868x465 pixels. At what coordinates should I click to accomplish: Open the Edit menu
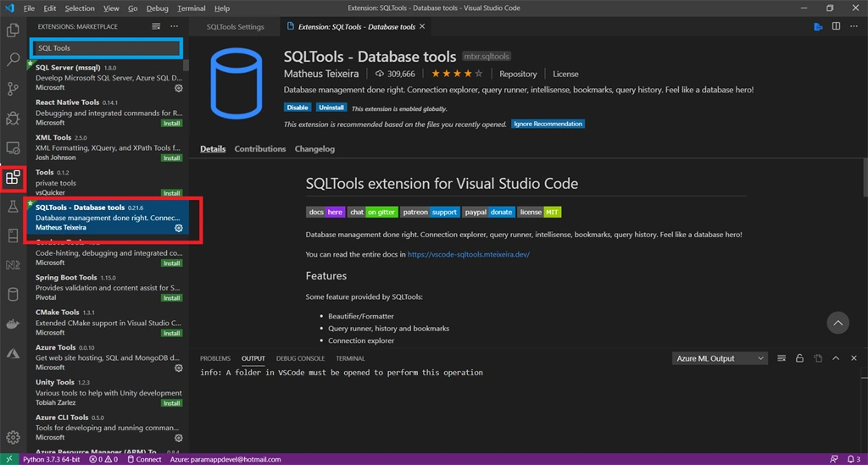[50, 8]
